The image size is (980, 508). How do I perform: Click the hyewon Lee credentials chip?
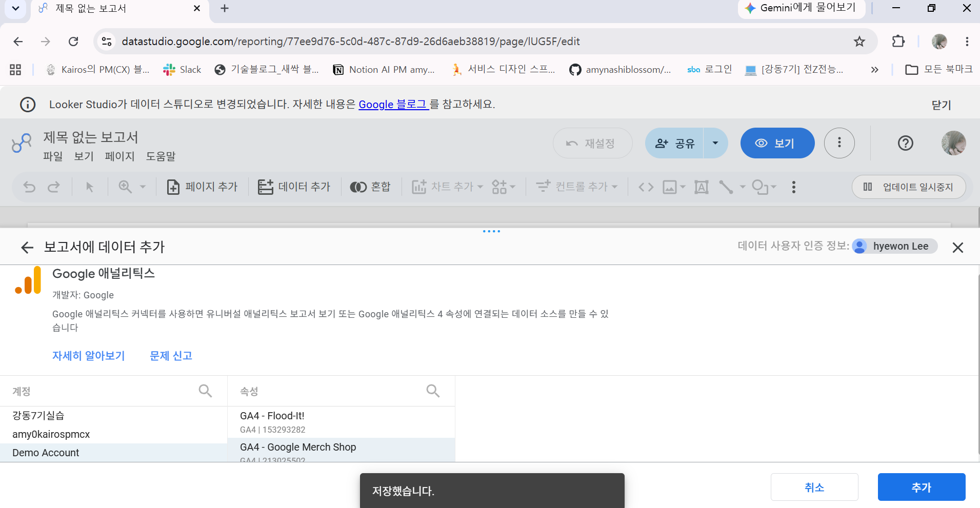(894, 247)
